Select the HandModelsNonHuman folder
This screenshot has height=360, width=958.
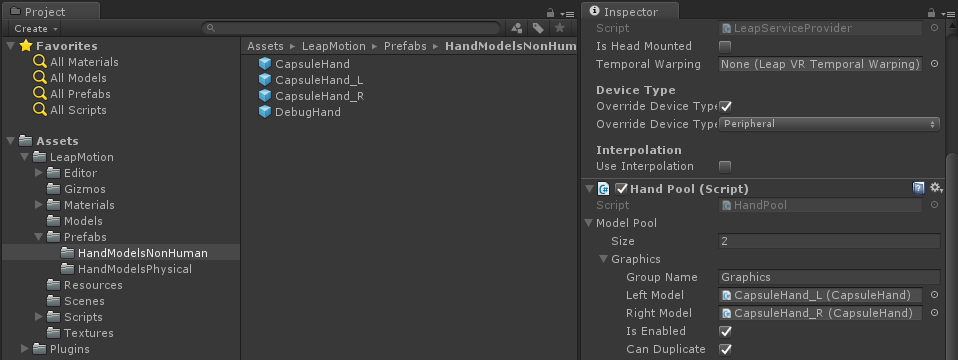[121, 253]
